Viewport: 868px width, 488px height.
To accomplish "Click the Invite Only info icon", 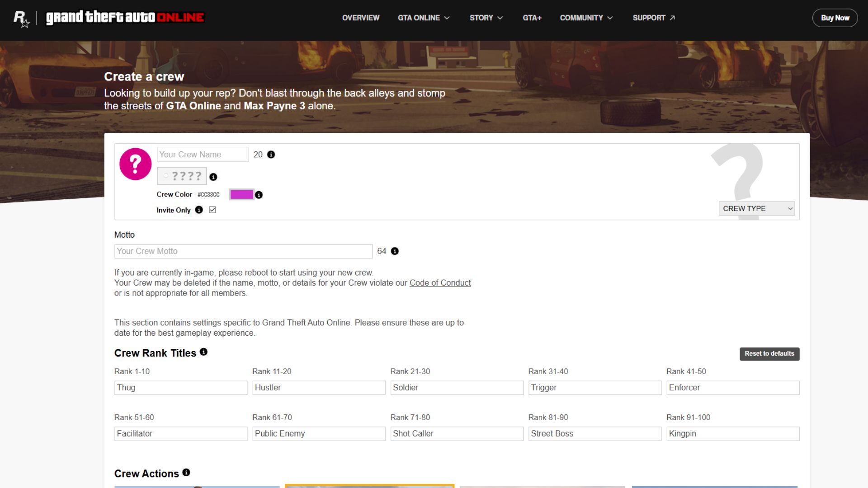I will (x=199, y=210).
